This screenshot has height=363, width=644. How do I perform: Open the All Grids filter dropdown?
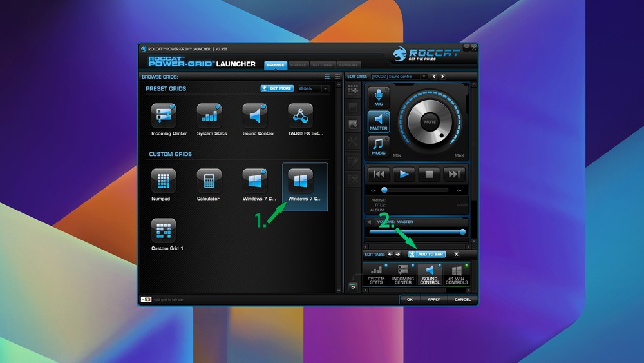point(314,88)
